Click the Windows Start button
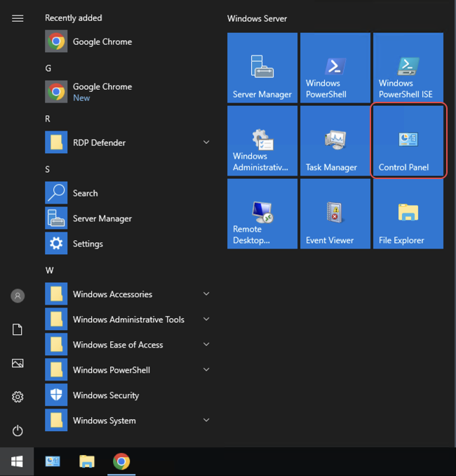This screenshot has width=456, height=476. (x=17, y=461)
